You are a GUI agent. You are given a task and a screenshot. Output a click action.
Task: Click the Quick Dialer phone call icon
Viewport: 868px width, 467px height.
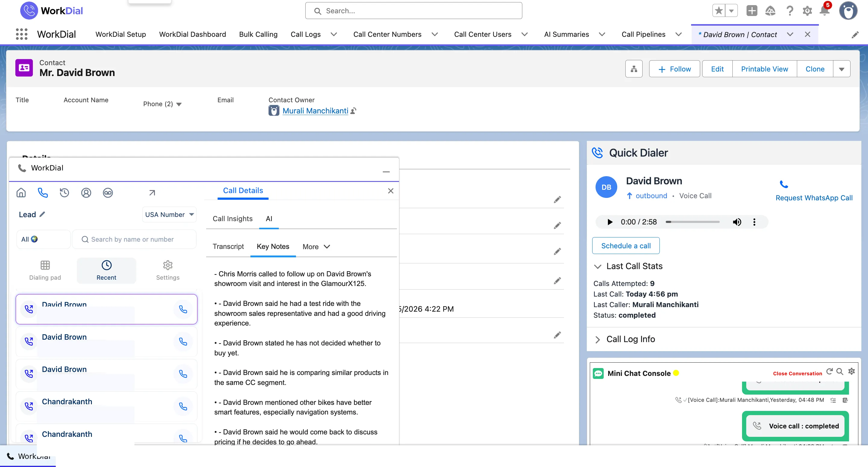[784, 184]
